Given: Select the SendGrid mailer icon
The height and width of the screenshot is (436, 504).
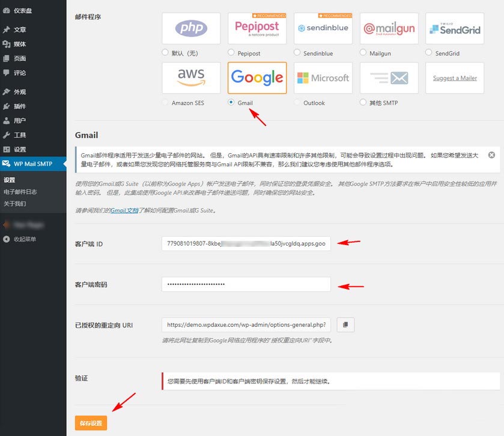Looking at the screenshot, I should click(454, 28).
